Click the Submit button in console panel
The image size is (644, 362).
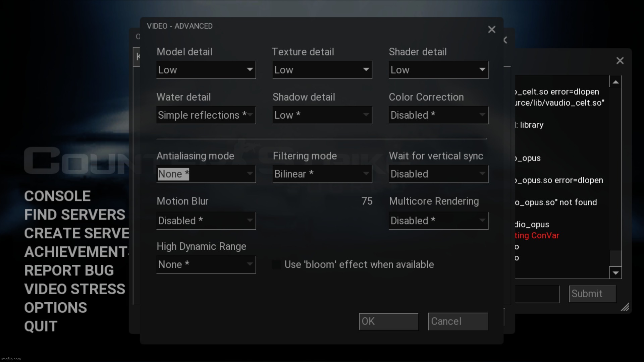click(x=591, y=294)
